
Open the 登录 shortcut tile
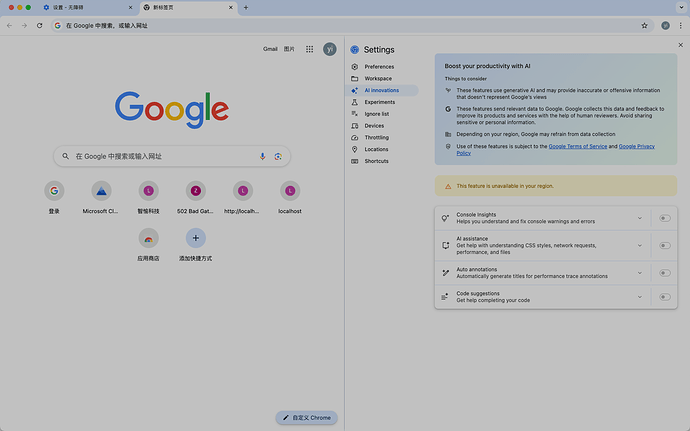coord(54,197)
